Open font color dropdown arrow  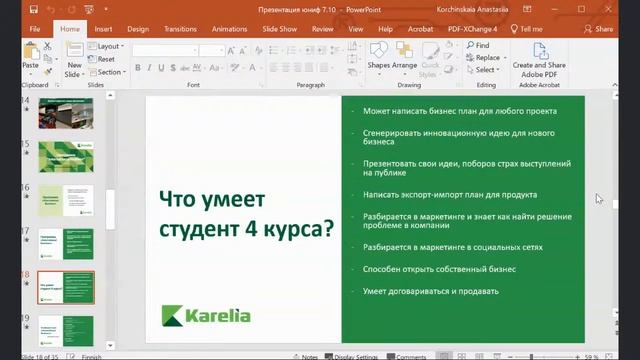point(260,68)
